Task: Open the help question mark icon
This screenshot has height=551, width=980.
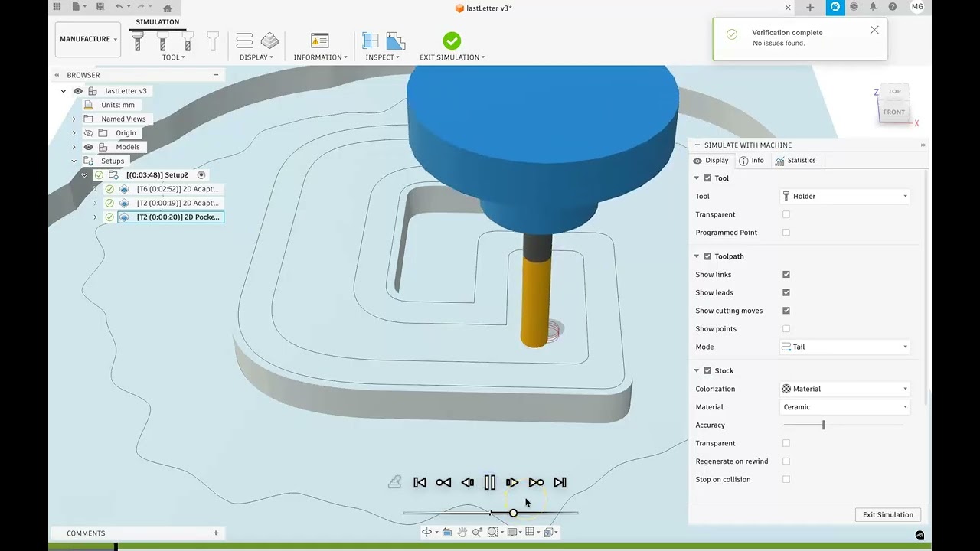Action: tap(892, 7)
